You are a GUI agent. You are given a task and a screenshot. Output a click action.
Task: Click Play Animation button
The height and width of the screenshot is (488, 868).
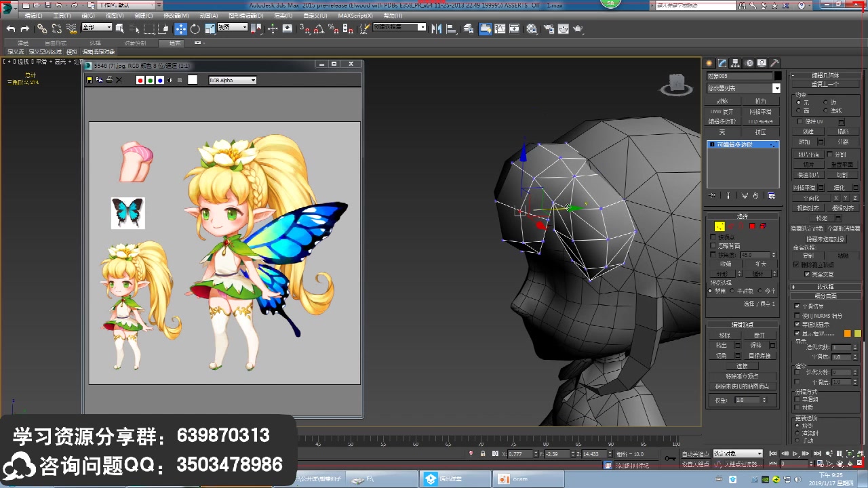tap(795, 453)
